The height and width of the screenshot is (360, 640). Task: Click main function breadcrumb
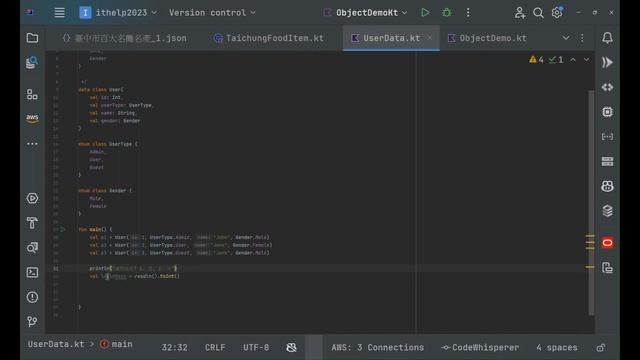point(116,344)
